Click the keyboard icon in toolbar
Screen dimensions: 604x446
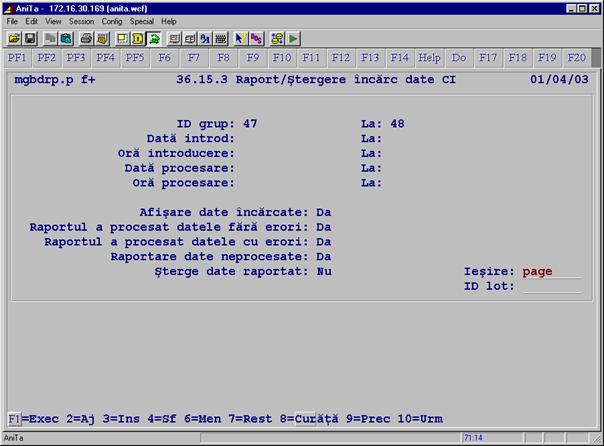click(221, 38)
